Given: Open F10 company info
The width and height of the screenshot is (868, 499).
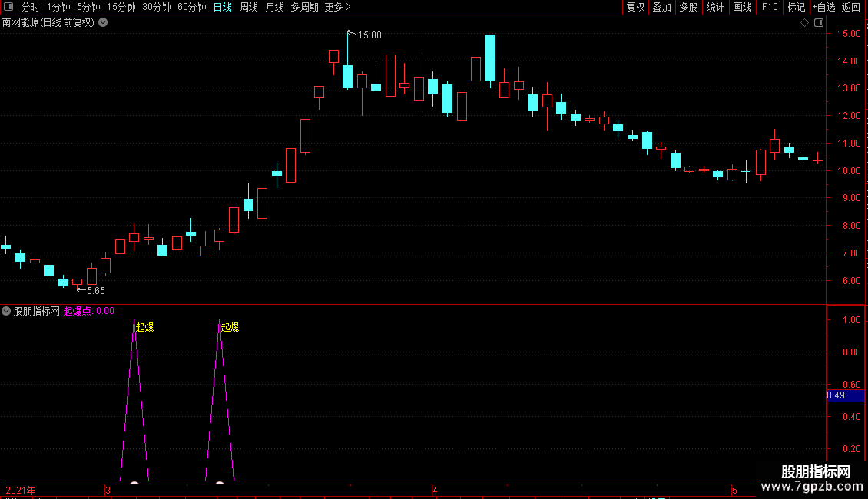Looking at the screenshot, I should [770, 7].
